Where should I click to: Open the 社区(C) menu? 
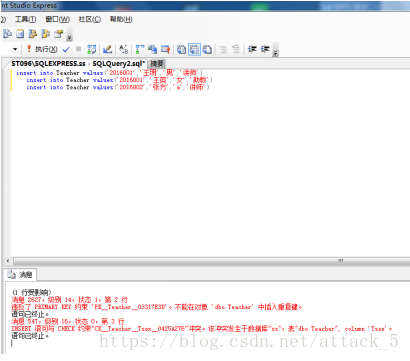click(90, 19)
